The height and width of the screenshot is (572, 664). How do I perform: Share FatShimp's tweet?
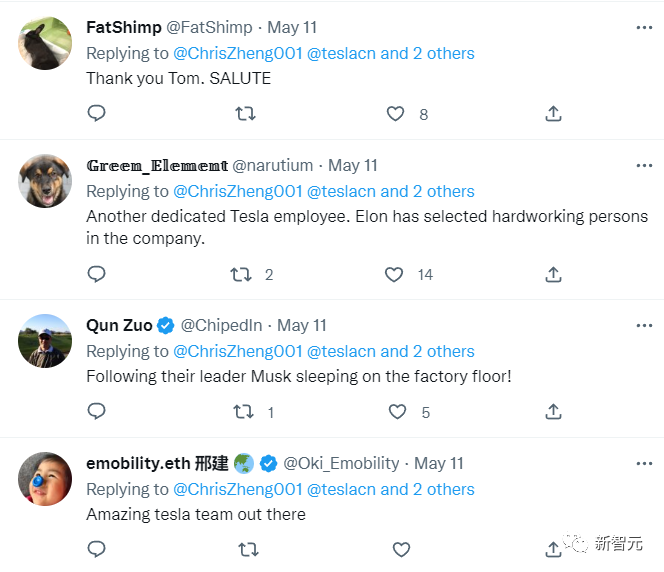pos(553,114)
